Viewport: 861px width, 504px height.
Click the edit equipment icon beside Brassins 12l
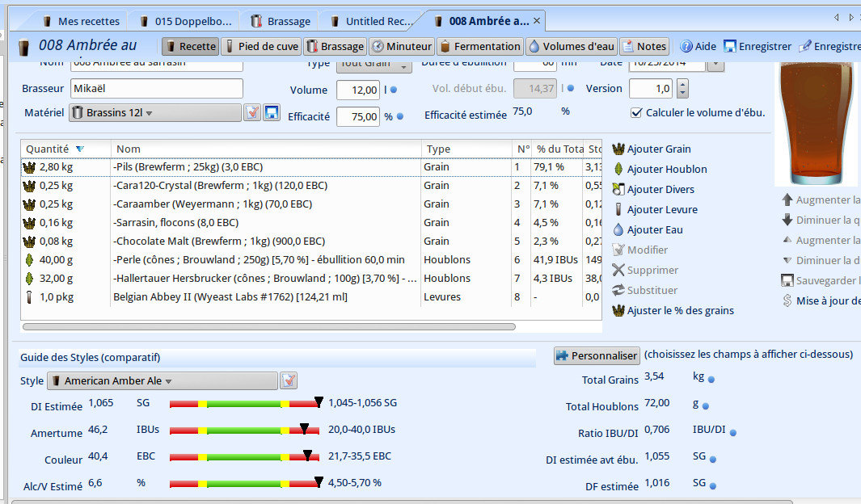[x=252, y=112]
